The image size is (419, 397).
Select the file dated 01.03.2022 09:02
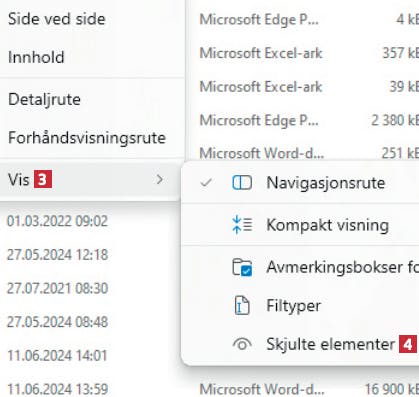(x=57, y=221)
